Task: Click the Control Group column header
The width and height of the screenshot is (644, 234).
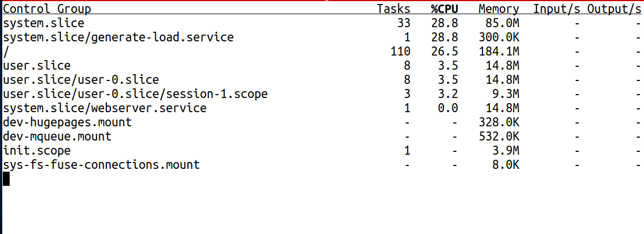Action: coord(47,9)
